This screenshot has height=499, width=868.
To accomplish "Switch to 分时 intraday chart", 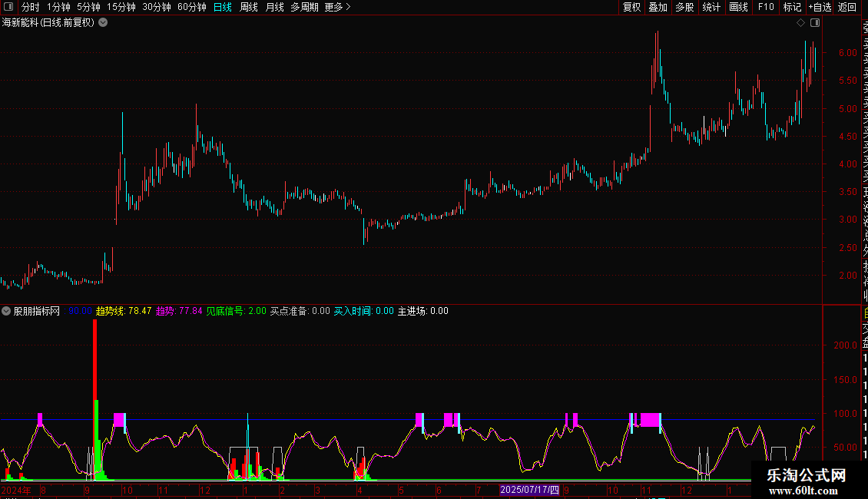I will (x=31, y=7).
